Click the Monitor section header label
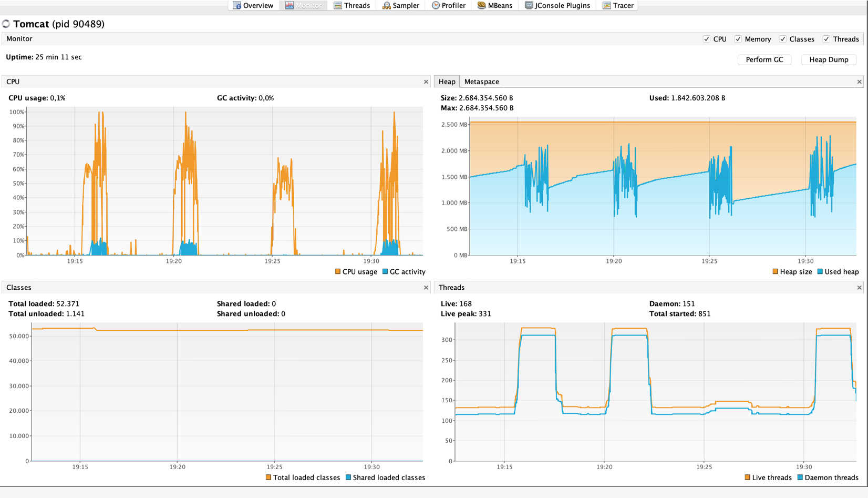 pos(19,39)
